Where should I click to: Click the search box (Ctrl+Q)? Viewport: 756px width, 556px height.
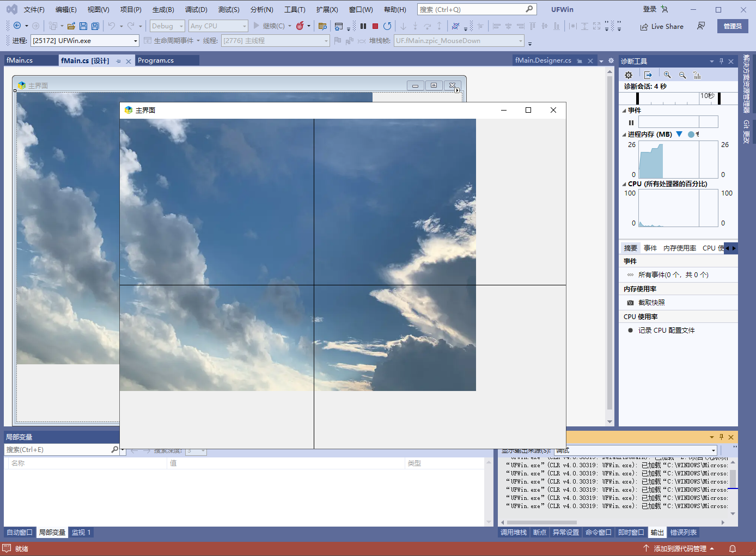[x=477, y=9]
